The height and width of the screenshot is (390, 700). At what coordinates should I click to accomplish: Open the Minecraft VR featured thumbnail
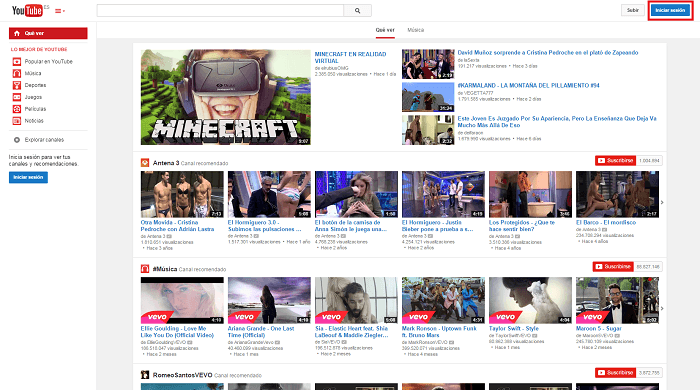[225, 97]
